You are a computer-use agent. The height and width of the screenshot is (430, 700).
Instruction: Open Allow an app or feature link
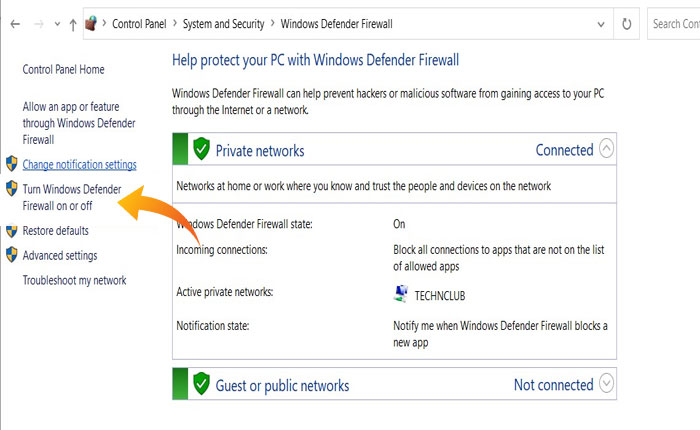coord(79,123)
